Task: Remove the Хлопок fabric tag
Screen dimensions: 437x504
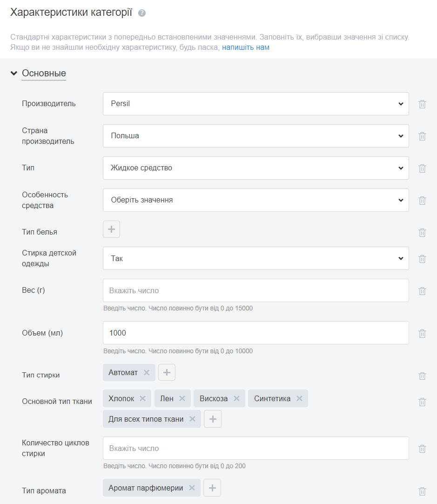Action: coord(143,398)
